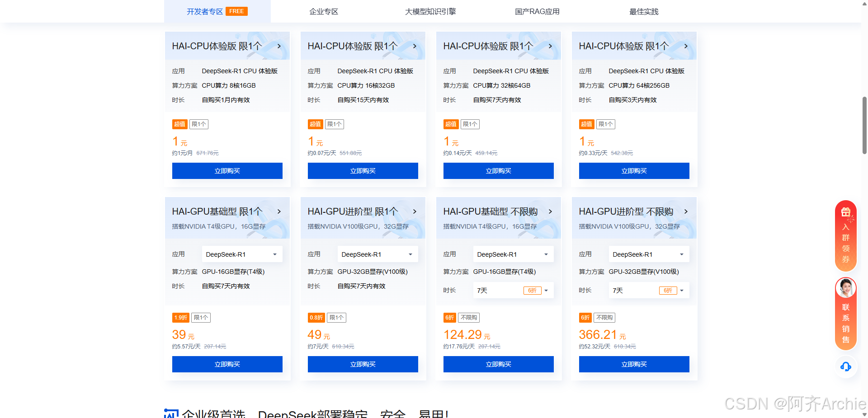Buy the 64核256GB CPU plan with 立即购买
This screenshot has height=418, width=868.
point(634,171)
